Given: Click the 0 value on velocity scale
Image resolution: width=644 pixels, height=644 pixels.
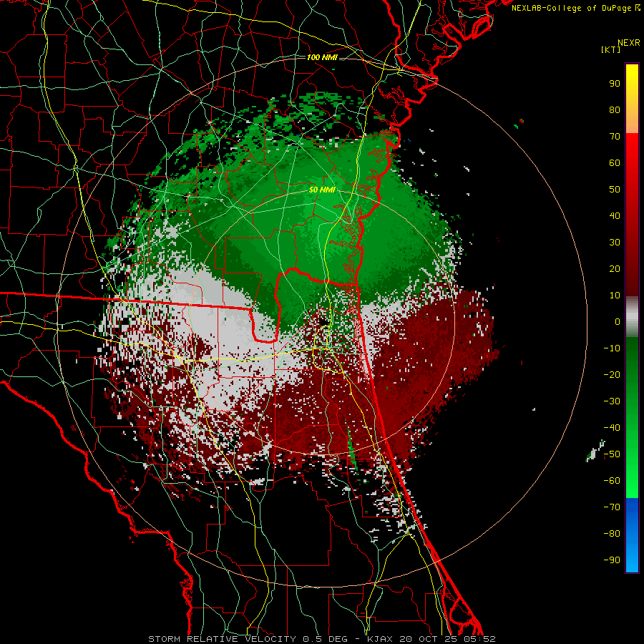Looking at the screenshot, I should tap(618, 321).
